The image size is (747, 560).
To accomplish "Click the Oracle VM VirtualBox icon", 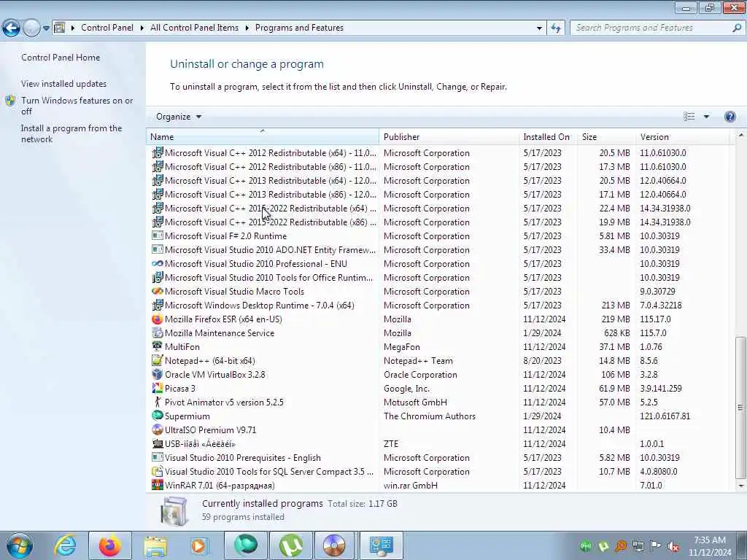I will 158,374.
